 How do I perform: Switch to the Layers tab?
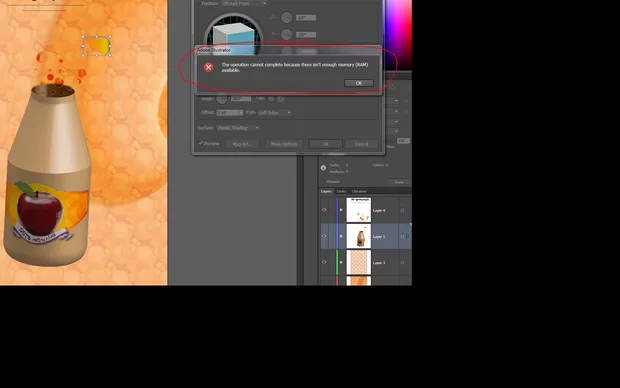(326, 191)
